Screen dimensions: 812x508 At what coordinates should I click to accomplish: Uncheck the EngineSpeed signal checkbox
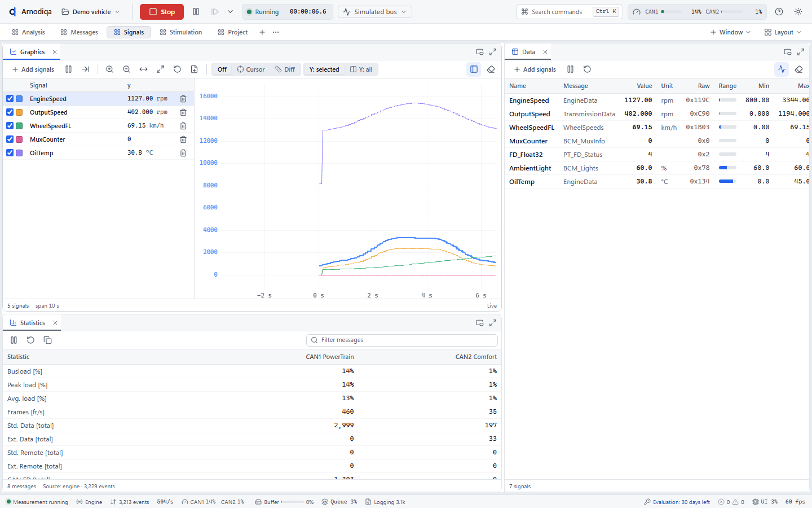pos(10,99)
